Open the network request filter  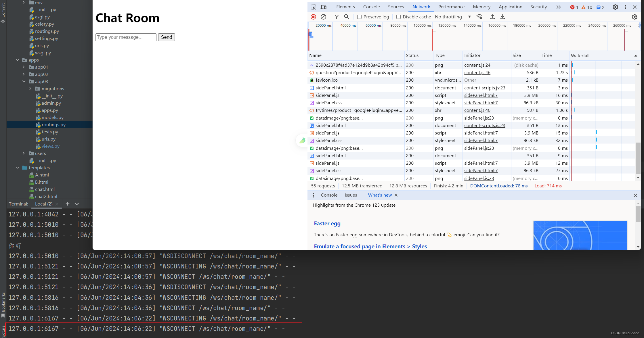click(x=337, y=17)
